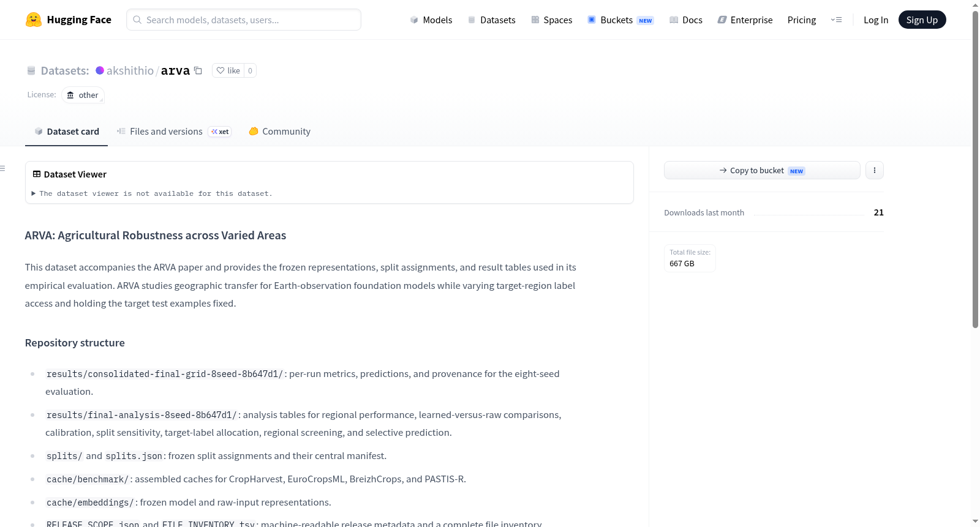The image size is (980, 527).
Task: Click the splits.json code text
Action: coord(134,456)
